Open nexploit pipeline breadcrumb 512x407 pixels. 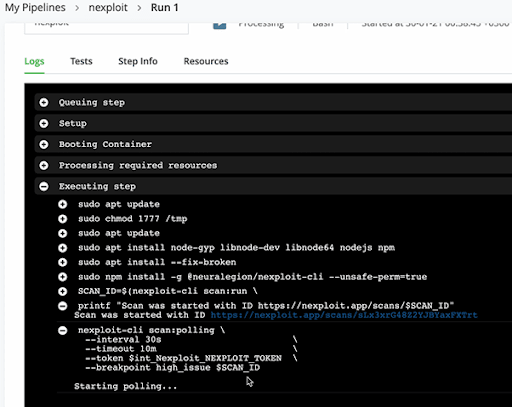pyautogui.click(x=108, y=7)
